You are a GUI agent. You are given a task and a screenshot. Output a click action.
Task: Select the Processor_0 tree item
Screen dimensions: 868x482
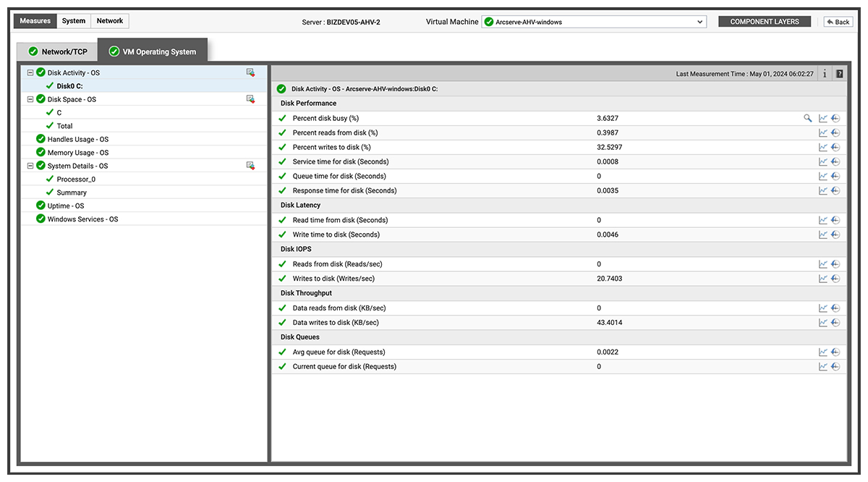(x=76, y=179)
